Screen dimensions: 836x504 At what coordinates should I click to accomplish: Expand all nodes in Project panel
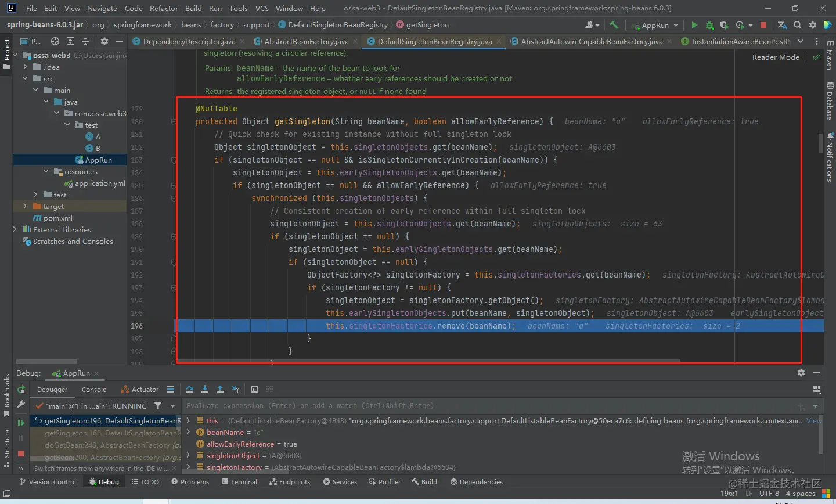[70, 41]
